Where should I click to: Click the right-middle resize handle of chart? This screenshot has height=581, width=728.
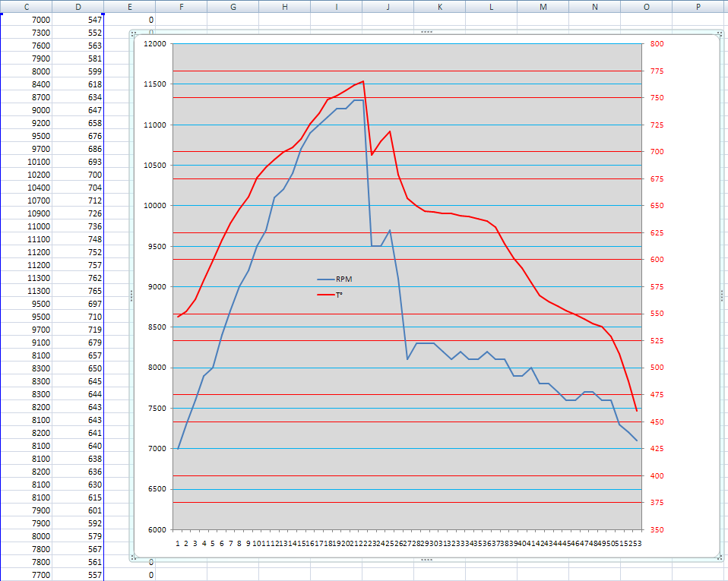click(722, 295)
